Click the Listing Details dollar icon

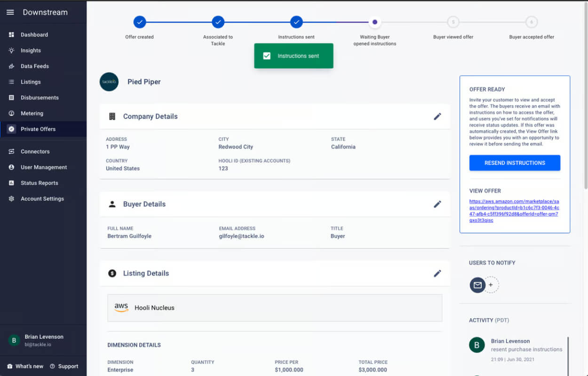112,273
